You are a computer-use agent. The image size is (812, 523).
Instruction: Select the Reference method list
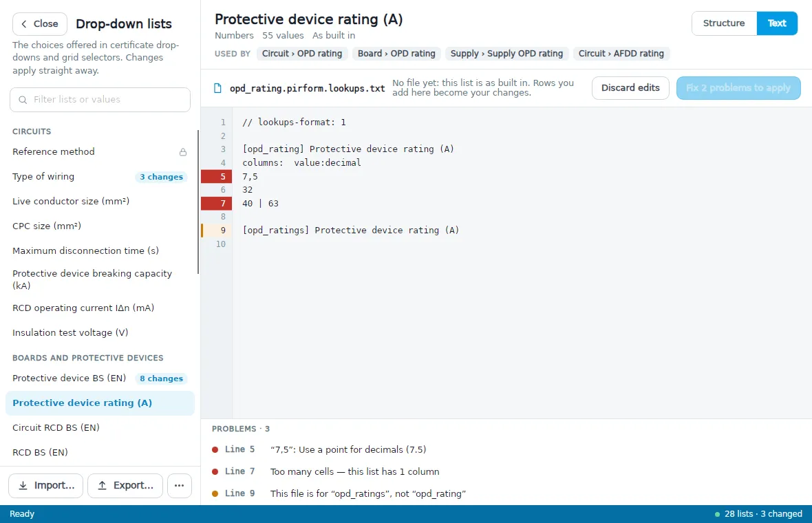[x=100, y=151]
